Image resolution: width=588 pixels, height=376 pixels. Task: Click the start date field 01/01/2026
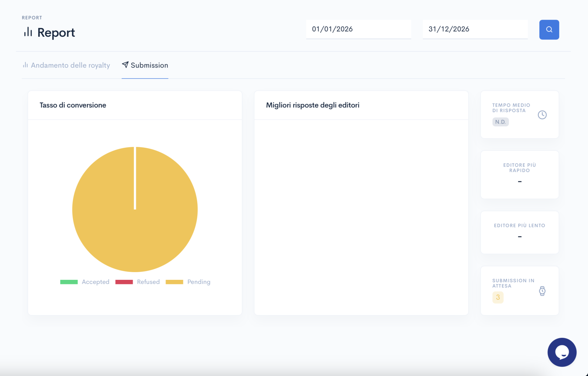tap(358, 29)
